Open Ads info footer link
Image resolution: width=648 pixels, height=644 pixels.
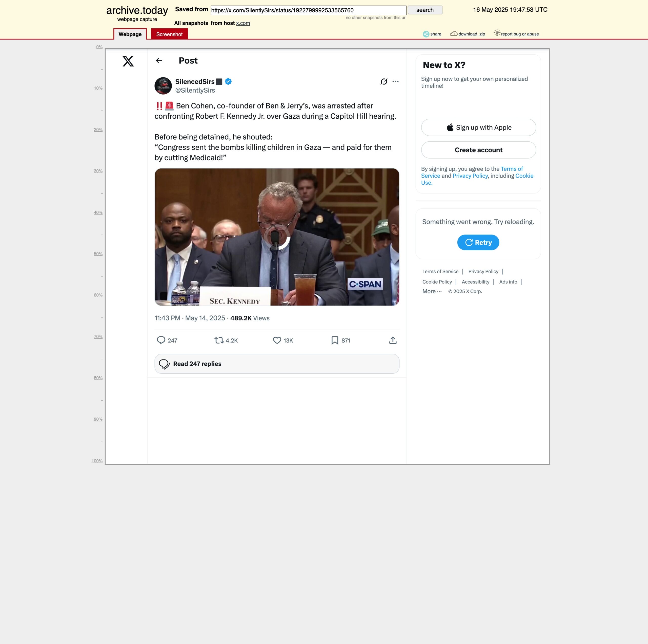point(508,282)
